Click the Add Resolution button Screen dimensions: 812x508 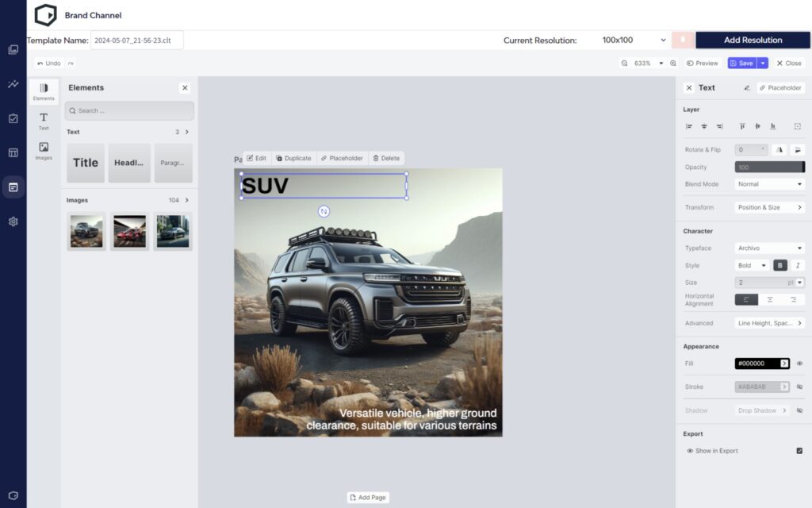tap(753, 40)
